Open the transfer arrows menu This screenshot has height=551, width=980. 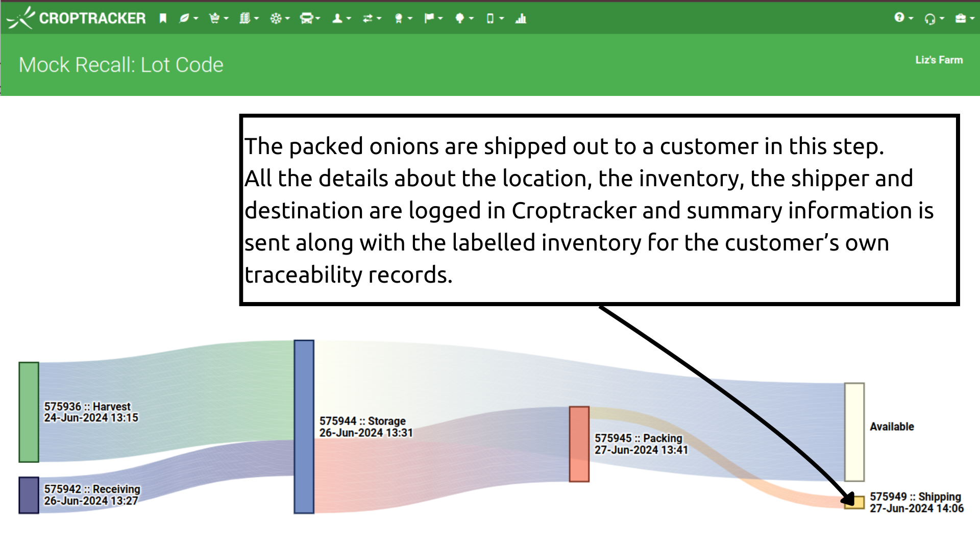click(372, 18)
